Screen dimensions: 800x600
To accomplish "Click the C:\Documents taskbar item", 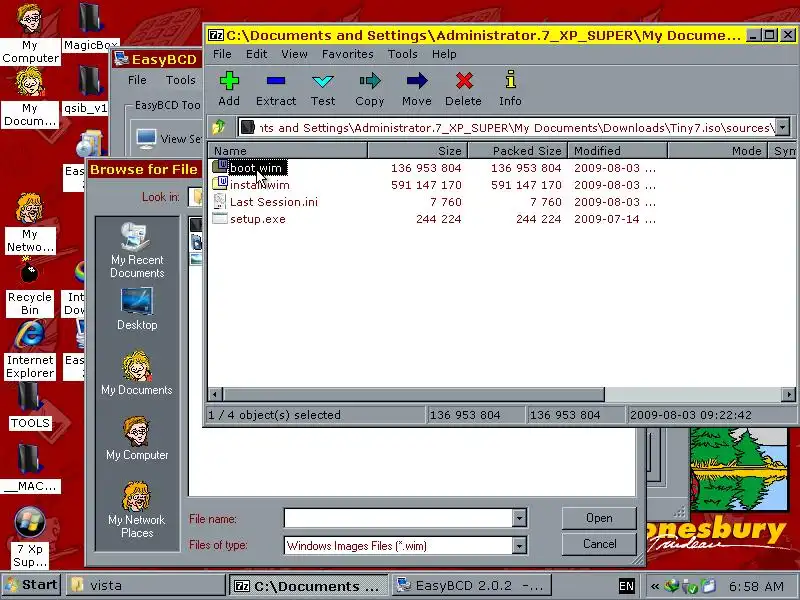I will (x=308, y=585).
